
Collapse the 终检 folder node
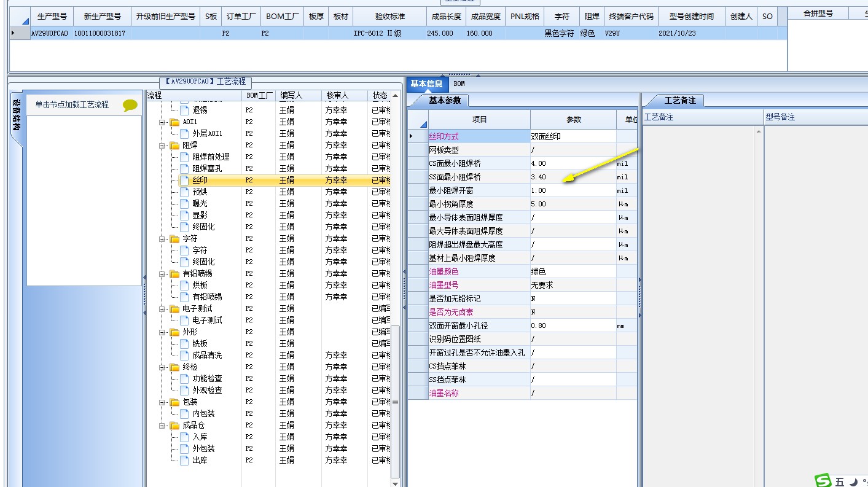tap(163, 367)
